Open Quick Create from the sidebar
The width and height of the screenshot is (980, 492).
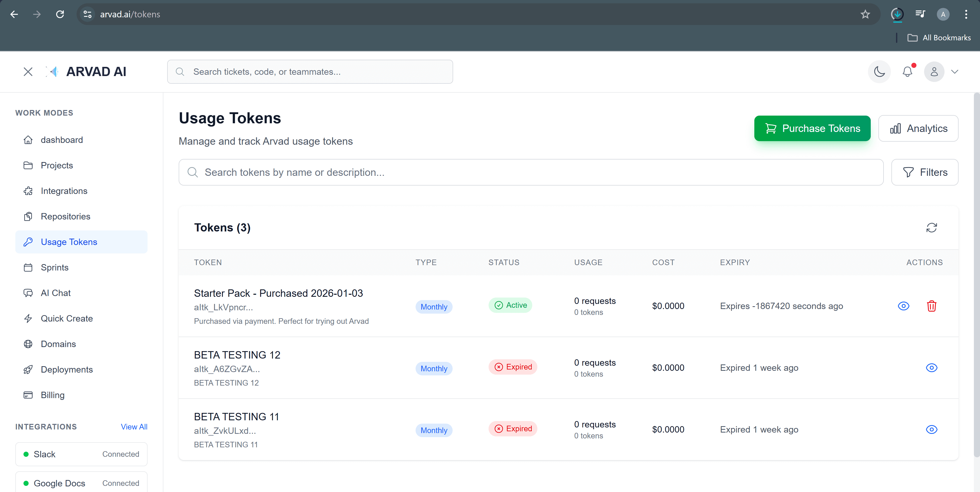[x=67, y=318]
